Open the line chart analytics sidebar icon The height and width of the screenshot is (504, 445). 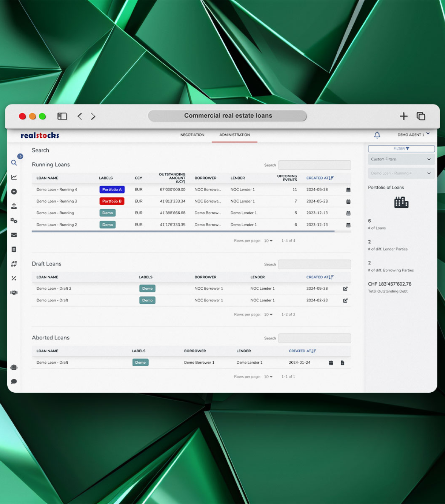point(14,177)
